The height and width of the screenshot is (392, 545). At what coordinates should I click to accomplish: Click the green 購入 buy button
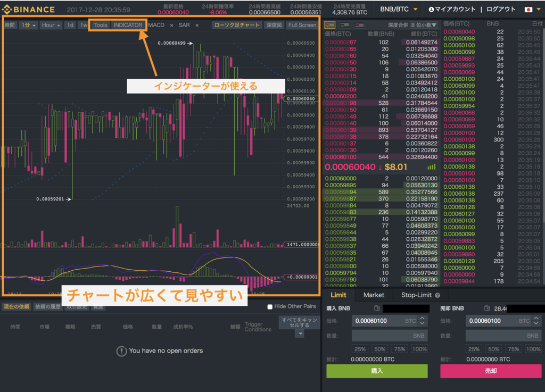pyautogui.click(x=377, y=371)
